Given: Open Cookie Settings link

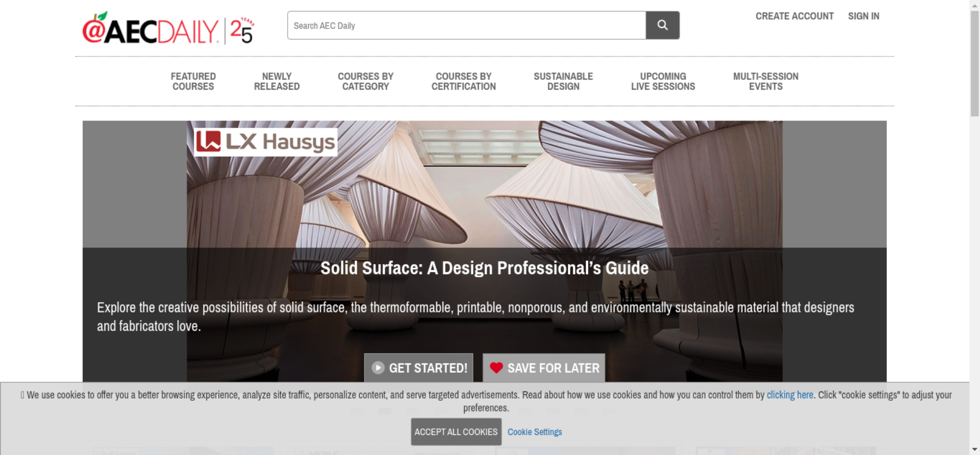Looking at the screenshot, I should (x=535, y=432).
